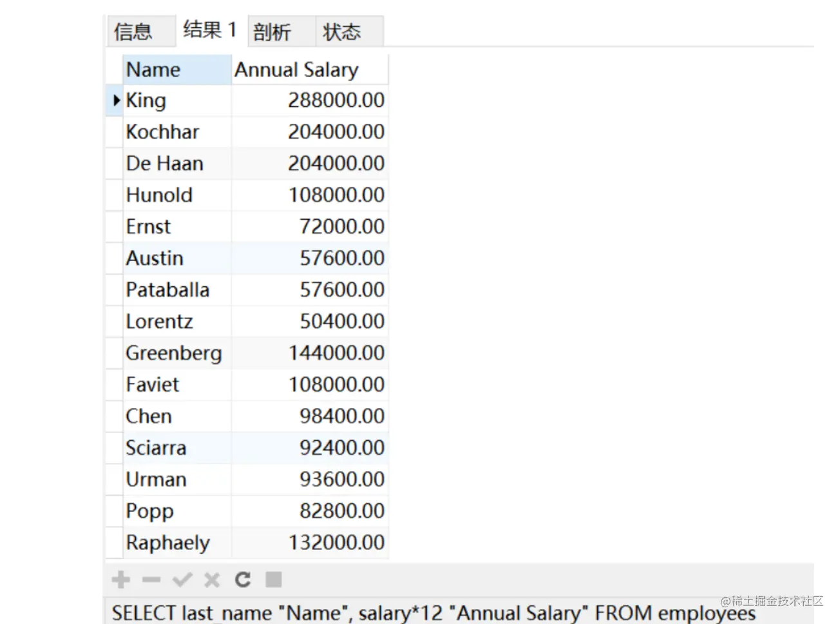Image resolution: width=840 pixels, height=624 pixels.
Task: Switch to the 信息 tab
Action: click(x=140, y=32)
